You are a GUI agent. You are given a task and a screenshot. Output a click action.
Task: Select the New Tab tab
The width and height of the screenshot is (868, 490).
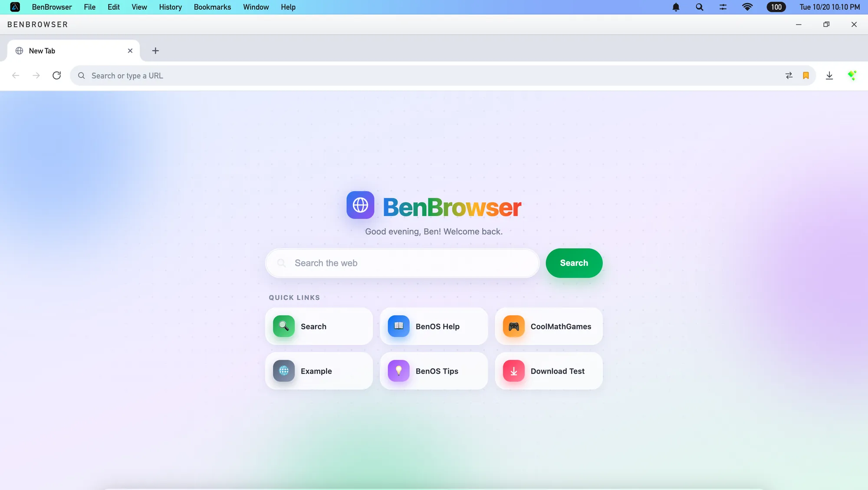[x=74, y=51]
